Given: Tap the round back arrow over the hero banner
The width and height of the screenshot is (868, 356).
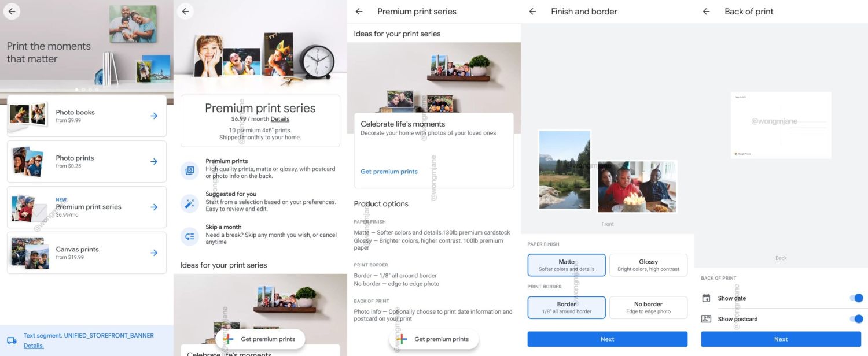Looking at the screenshot, I should click(12, 11).
